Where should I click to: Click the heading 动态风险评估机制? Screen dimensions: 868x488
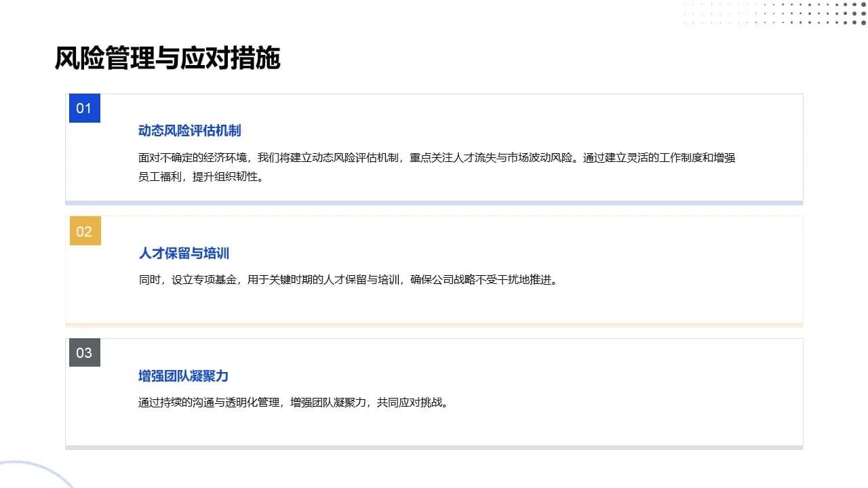pos(190,131)
